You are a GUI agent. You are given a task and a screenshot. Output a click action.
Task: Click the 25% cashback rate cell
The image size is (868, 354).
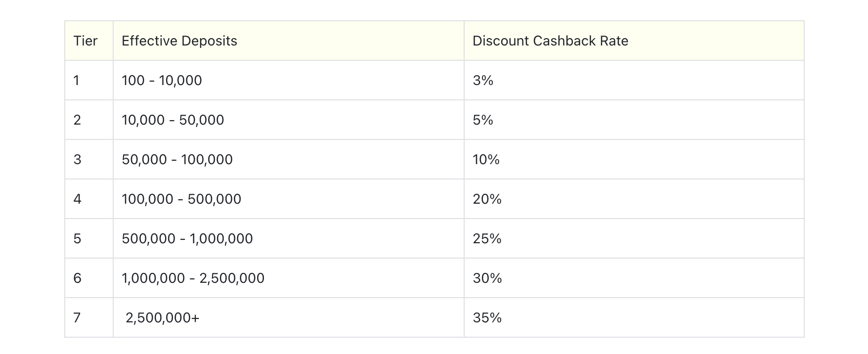pyautogui.click(x=634, y=238)
